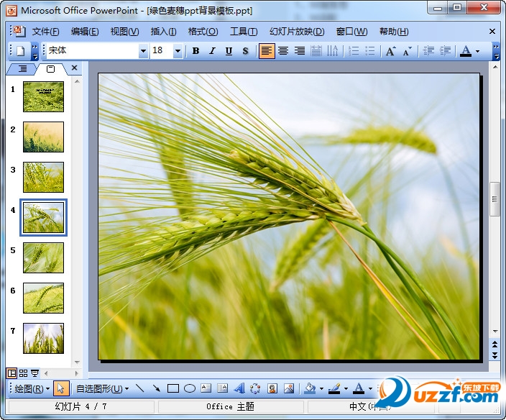
Task: Open the 窗口(W) menu
Action: (351, 32)
